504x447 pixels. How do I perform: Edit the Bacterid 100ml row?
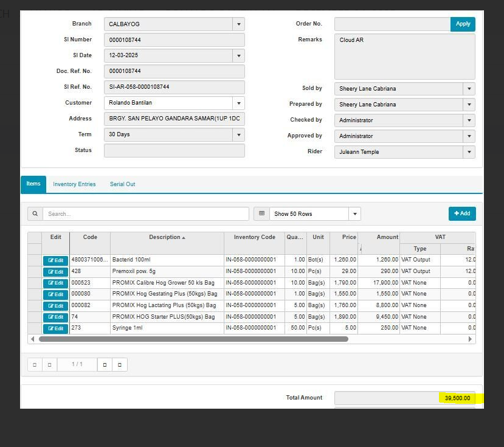[x=55, y=260]
